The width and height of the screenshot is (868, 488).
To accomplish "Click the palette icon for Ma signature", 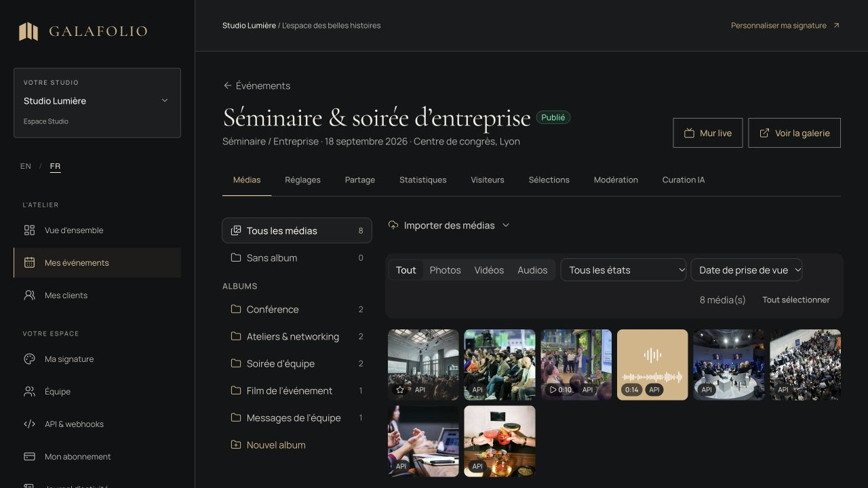I will tap(29, 359).
